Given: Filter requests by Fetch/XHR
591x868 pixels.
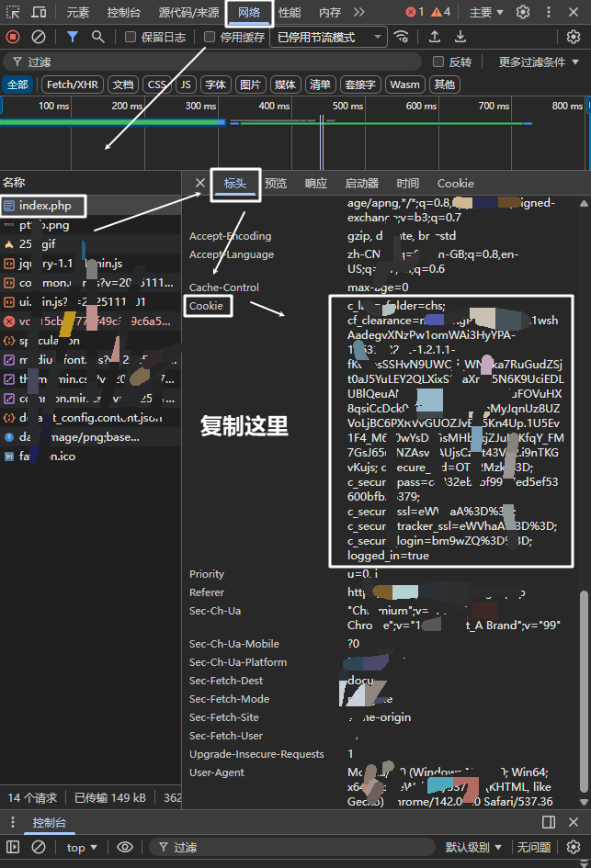Looking at the screenshot, I should click(x=71, y=85).
